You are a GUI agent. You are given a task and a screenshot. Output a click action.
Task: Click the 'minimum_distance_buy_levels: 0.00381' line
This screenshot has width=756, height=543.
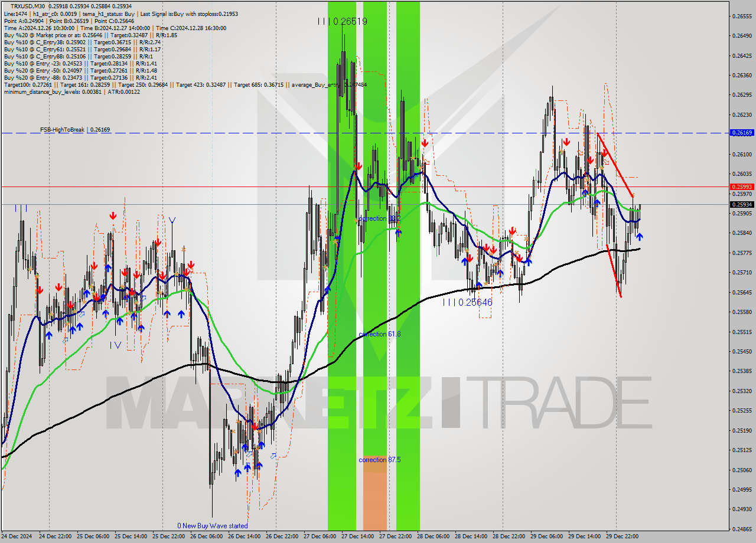pos(71,91)
